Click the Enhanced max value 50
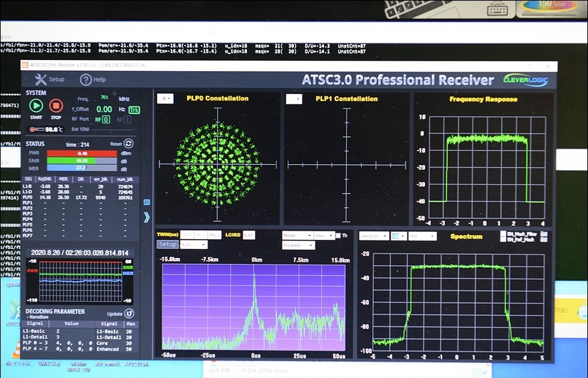This screenshot has height=378, width=588. click(x=128, y=349)
